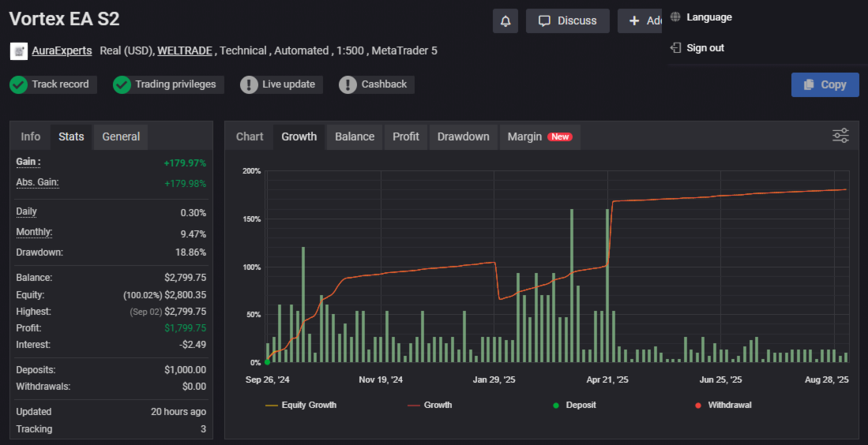Screen dimensions: 868x445
Task: Click the notification bell icon
Action: coord(505,21)
